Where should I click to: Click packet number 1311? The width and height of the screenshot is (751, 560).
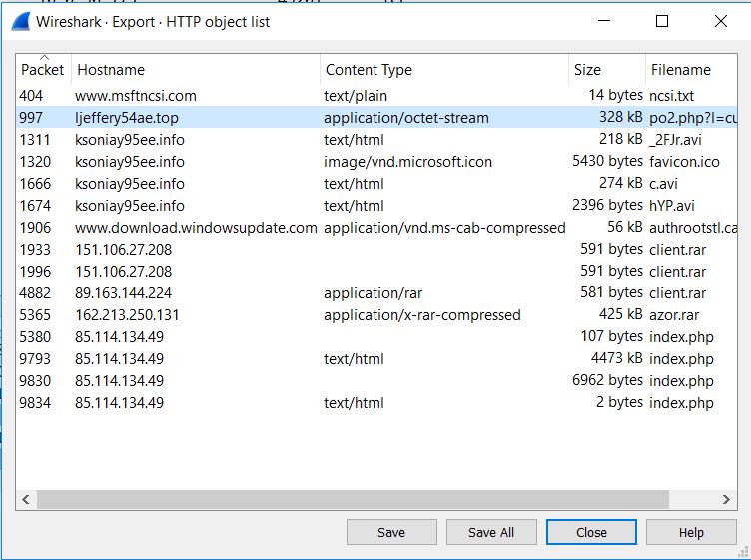click(x=35, y=140)
